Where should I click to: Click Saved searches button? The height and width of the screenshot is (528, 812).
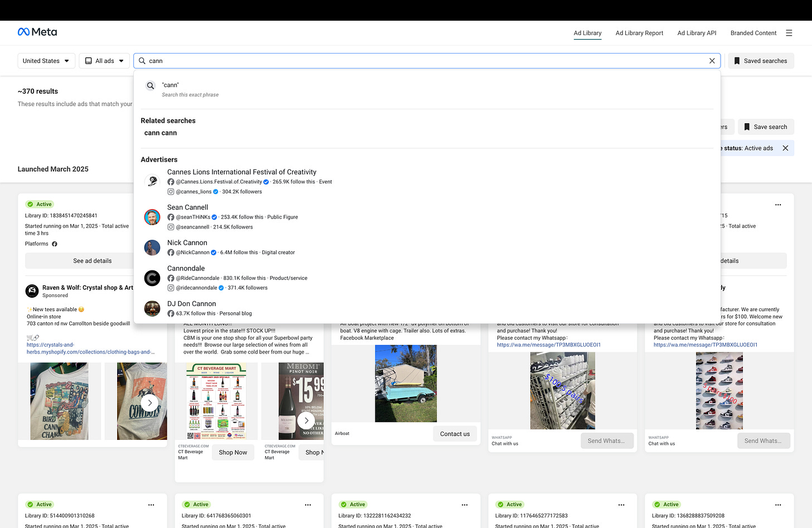coord(761,61)
